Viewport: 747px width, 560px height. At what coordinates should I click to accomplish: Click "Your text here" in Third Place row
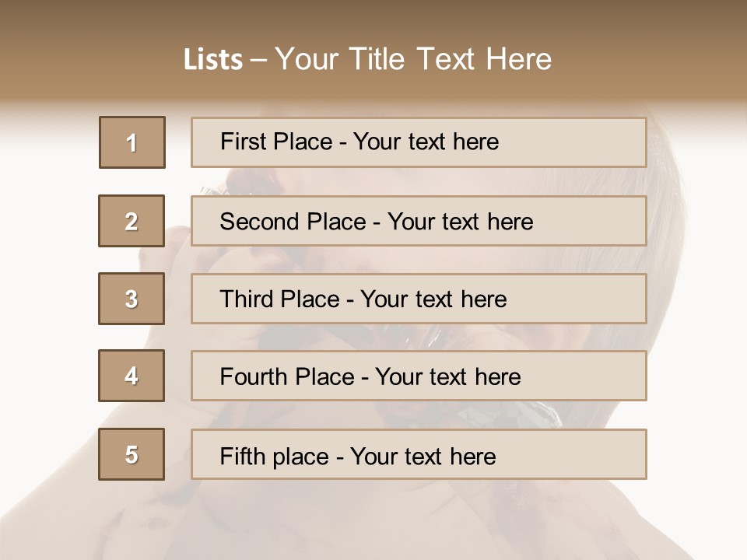click(433, 299)
